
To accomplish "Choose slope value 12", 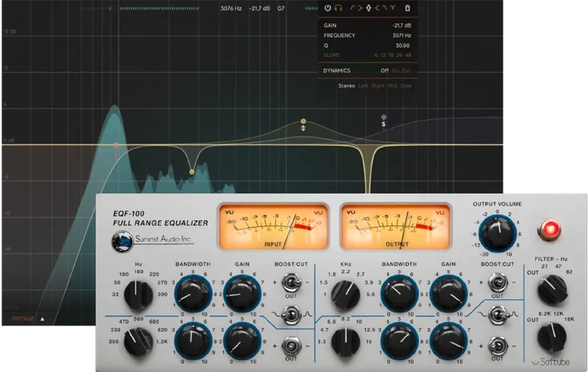I will (x=383, y=55).
